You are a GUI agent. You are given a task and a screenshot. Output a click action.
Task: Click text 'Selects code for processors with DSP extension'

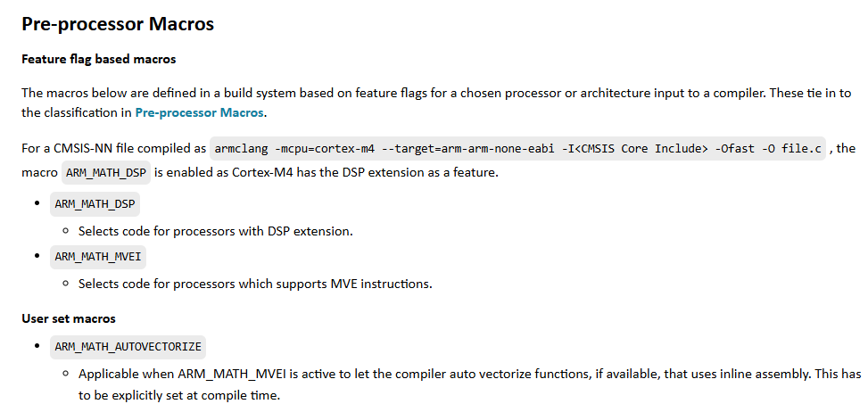click(x=215, y=231)
